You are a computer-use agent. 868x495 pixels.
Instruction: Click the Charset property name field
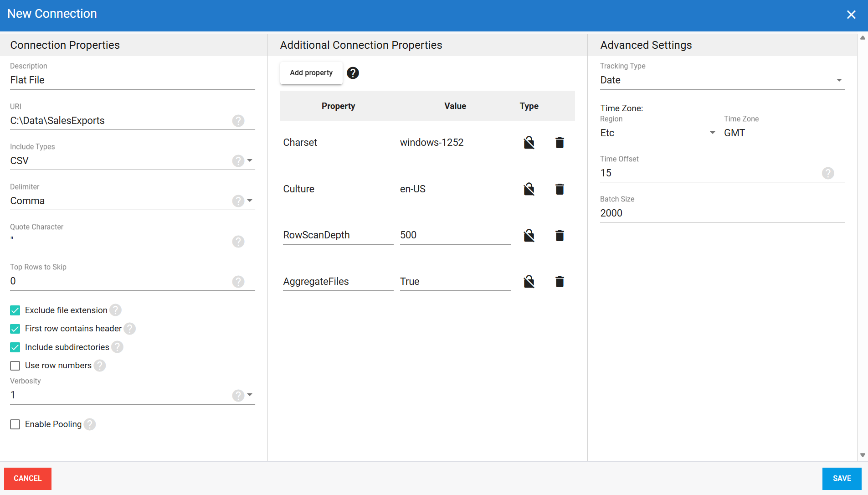click(x=338, y=143)
